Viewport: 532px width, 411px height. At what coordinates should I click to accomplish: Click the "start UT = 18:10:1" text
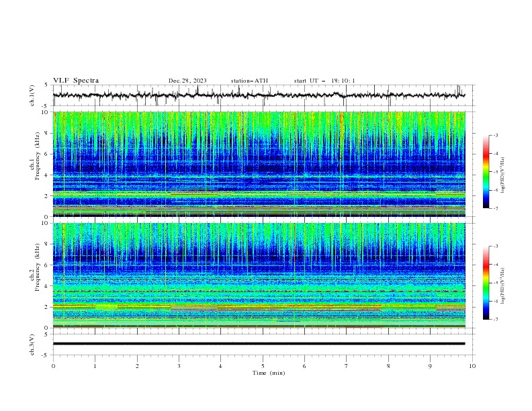(x=324, y=81)
